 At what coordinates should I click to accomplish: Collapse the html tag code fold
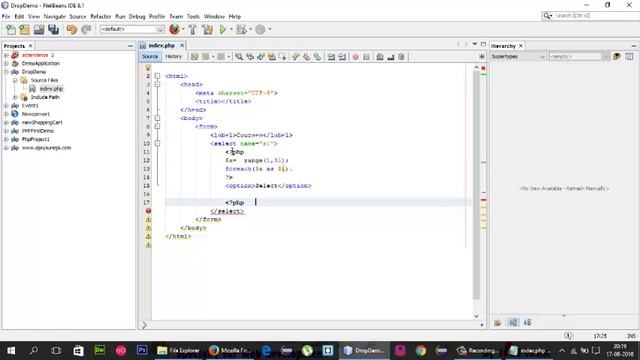click(x=158, y=76)
